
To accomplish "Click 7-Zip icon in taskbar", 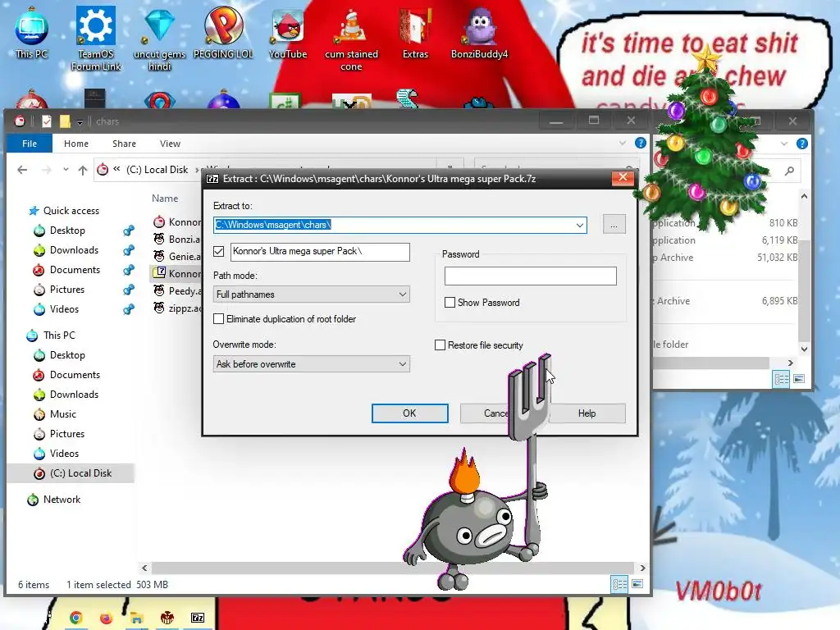I will (x=198, y=618).
